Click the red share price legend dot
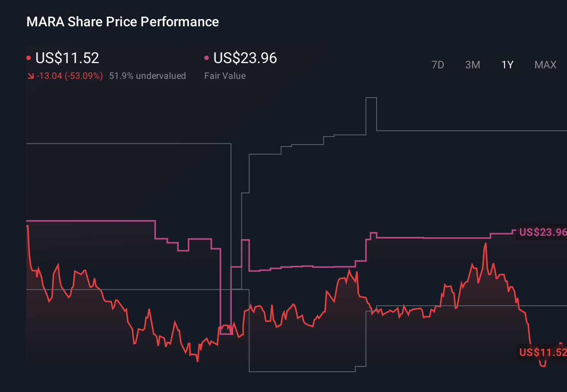The image size is (567, 392). pos(29,57)
